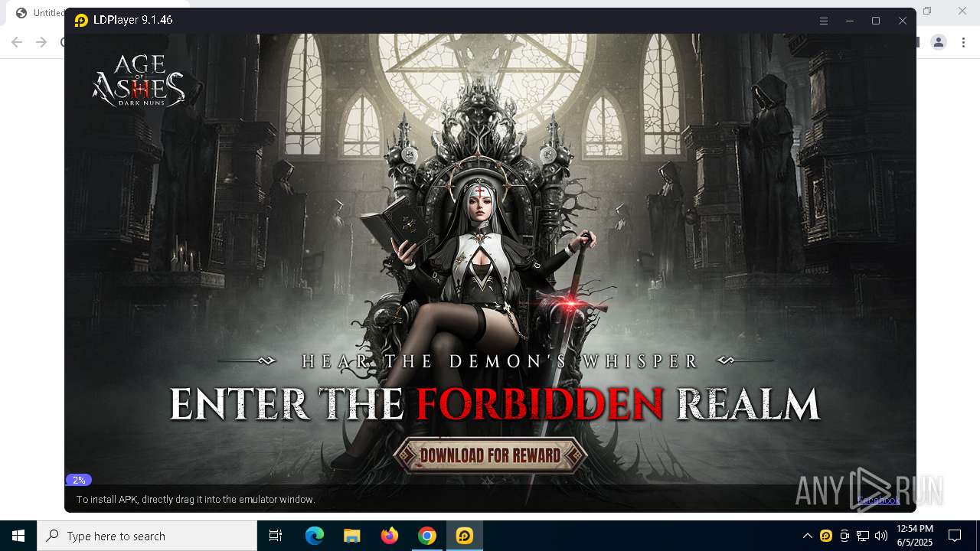Launch Microsoft Edge from taskbar
The image size is (980, 551).
pos(315,536)
